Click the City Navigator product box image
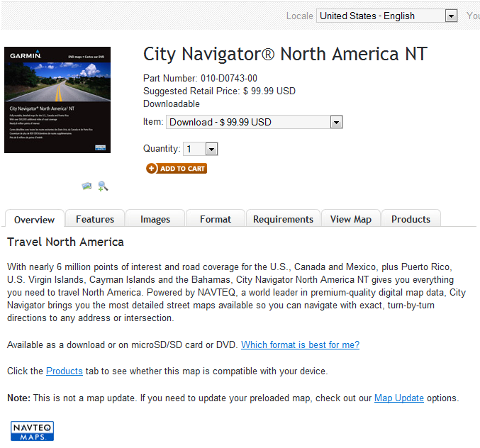This screenshot has width=480, height=448. (x=57, y=100)
